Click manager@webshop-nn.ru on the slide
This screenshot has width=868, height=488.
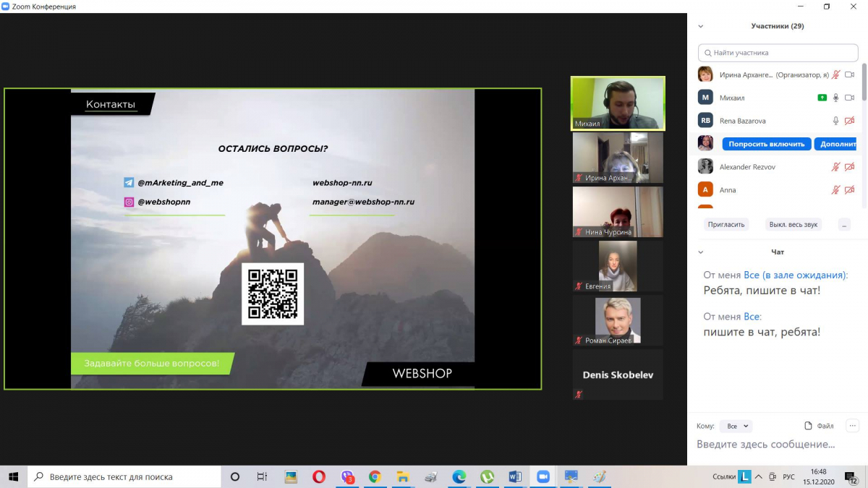coord(363,202)
